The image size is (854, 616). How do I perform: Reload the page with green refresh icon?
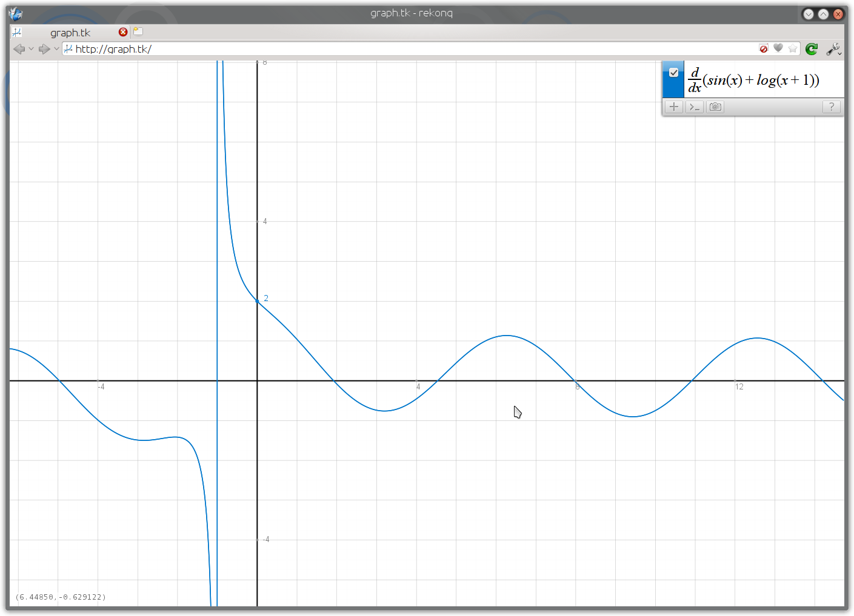[812, 49]
